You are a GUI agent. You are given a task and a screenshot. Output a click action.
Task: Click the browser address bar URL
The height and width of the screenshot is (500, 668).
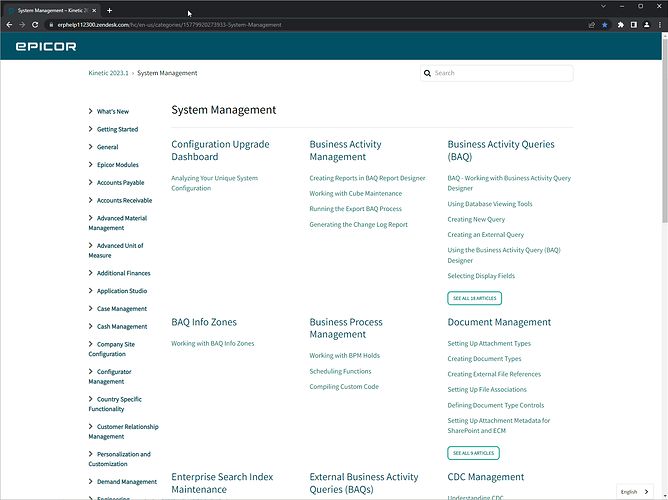[170, 25]
